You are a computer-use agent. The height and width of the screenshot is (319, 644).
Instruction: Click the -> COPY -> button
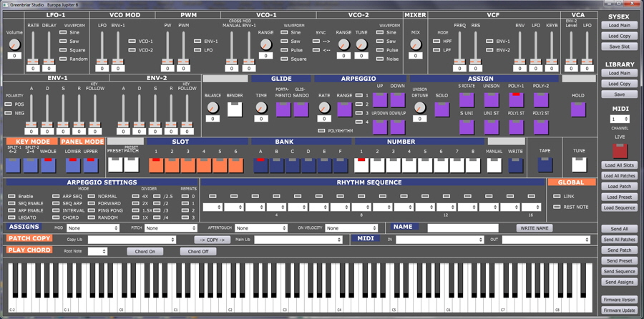tap(212, 240)
